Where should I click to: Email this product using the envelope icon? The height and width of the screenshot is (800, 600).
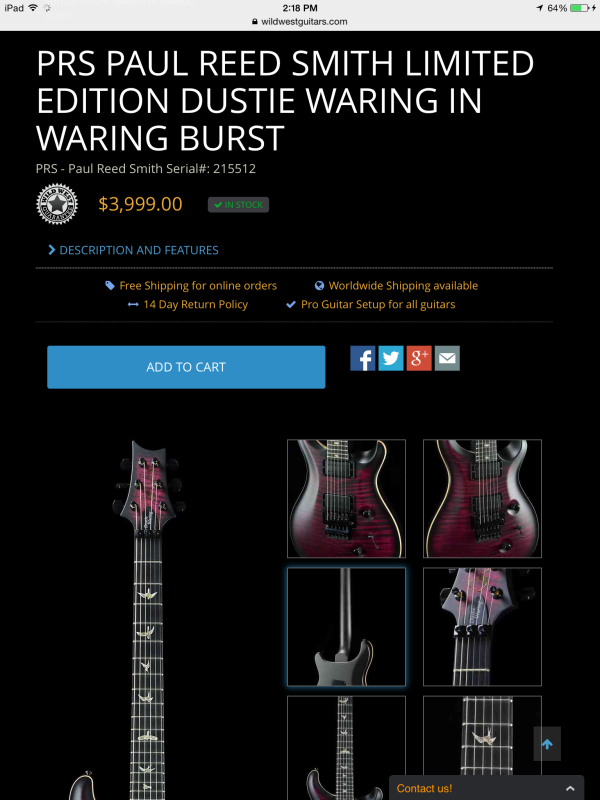(x=447, y=358)
